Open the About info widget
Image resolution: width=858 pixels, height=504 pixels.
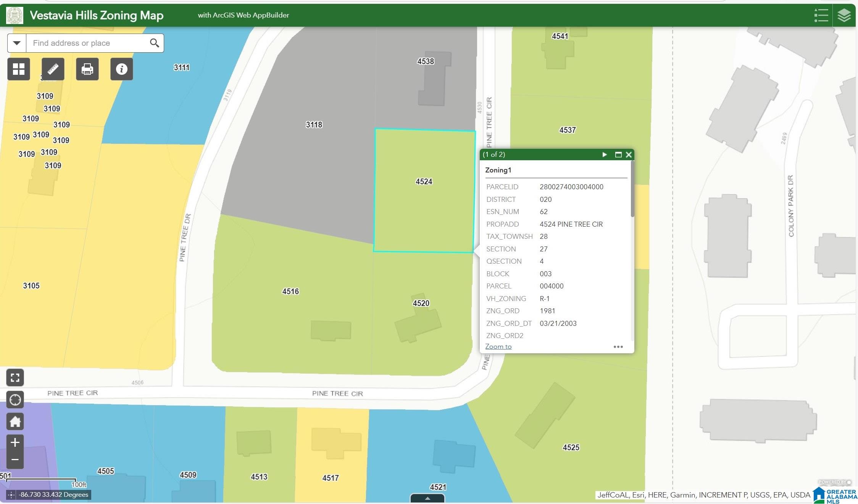point(121,69)
